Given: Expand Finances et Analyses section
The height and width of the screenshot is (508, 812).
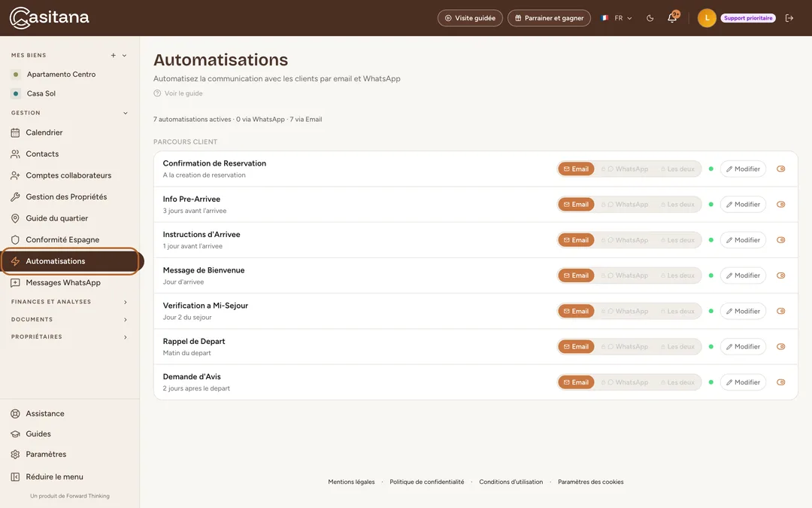Looking at the screenshot, I should 70,302.
